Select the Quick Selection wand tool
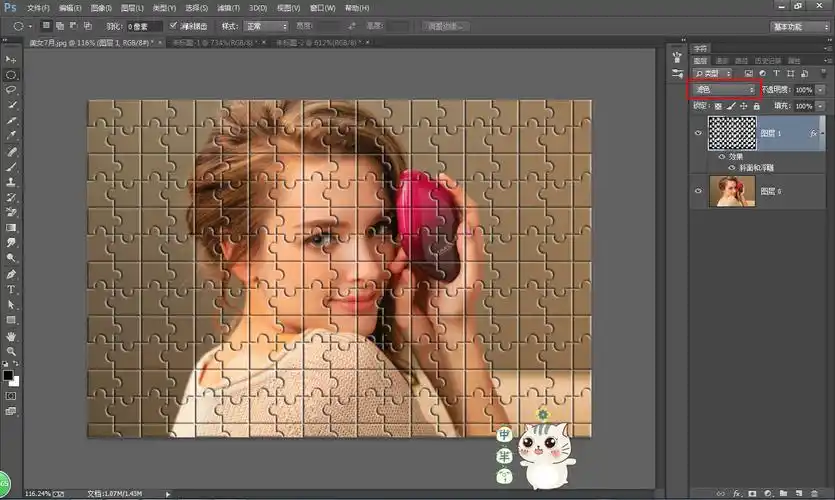This screenshot has width=835, height=500. tap(11, 105)
